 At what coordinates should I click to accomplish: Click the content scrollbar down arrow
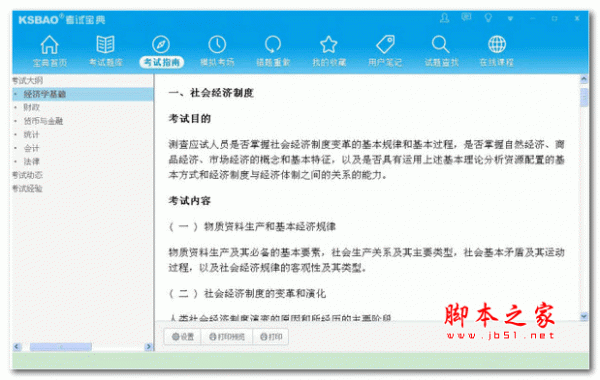coord(584,316)
